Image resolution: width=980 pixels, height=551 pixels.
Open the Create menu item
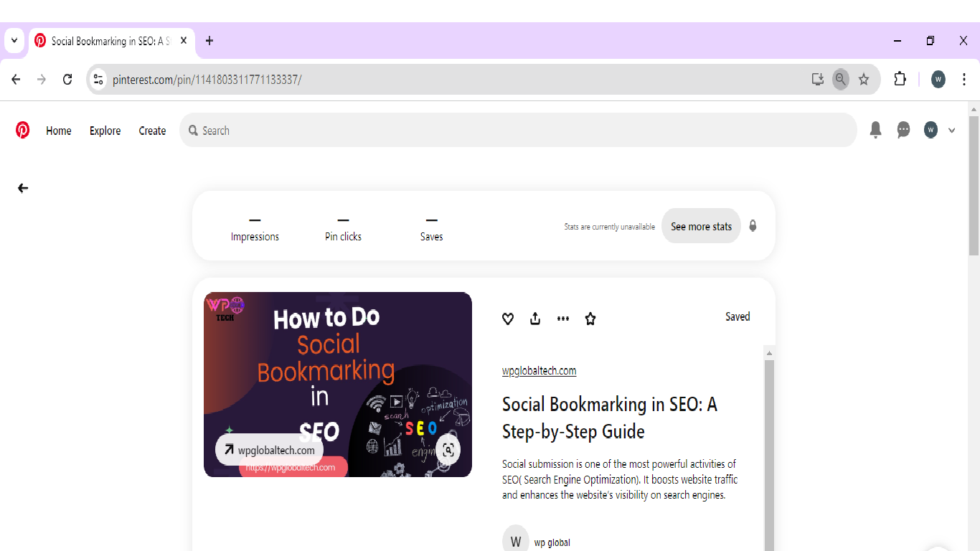pos(152,131)
